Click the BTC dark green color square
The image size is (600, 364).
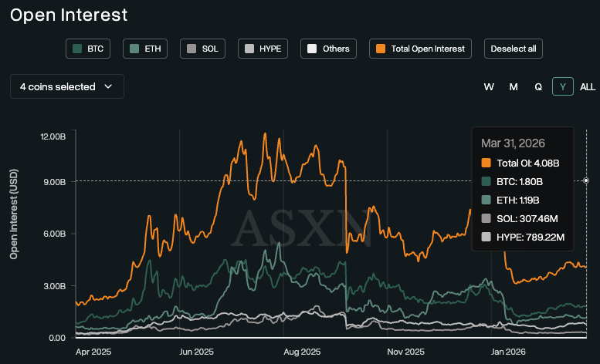tap(77, 49)
